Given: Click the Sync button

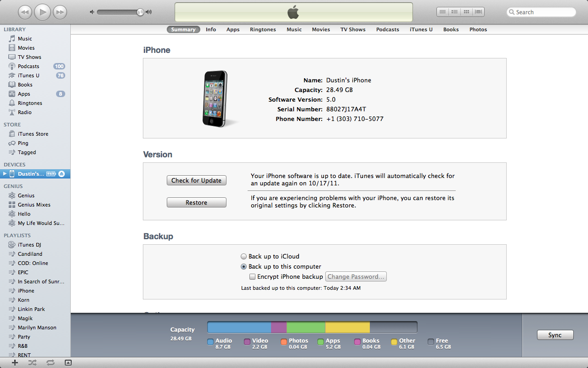Looking at the screenshot, I should point(555,335).
